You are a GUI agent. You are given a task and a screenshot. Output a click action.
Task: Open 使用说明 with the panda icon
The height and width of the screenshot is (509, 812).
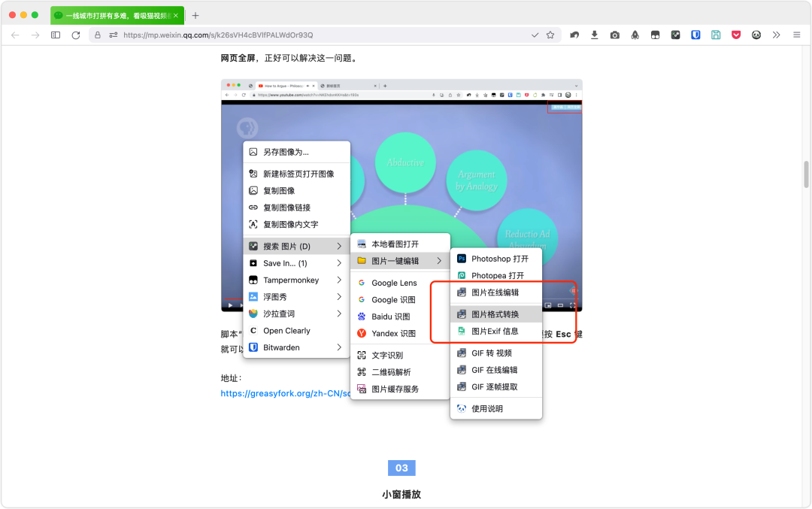496,408
